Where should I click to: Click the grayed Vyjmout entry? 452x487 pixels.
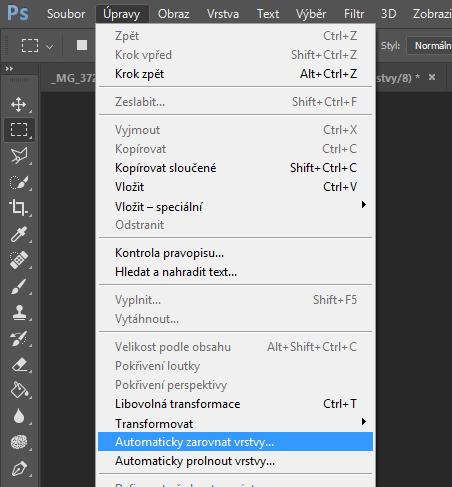[235, 130]
